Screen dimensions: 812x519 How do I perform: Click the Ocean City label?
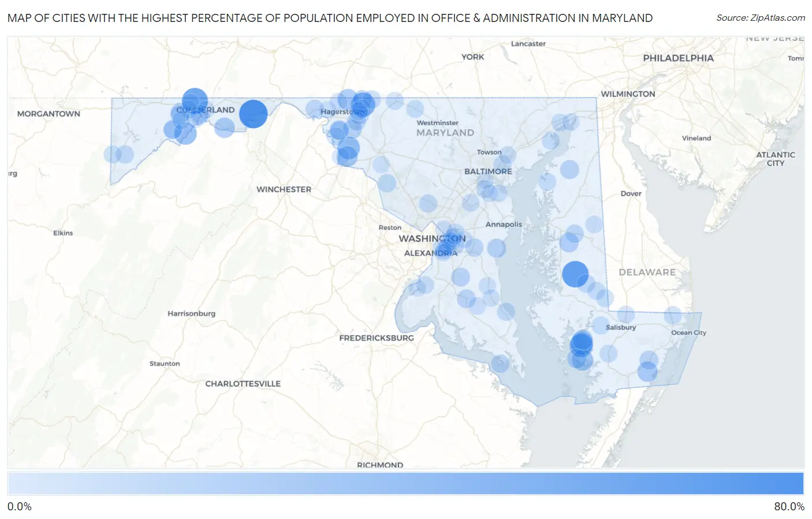688,333
